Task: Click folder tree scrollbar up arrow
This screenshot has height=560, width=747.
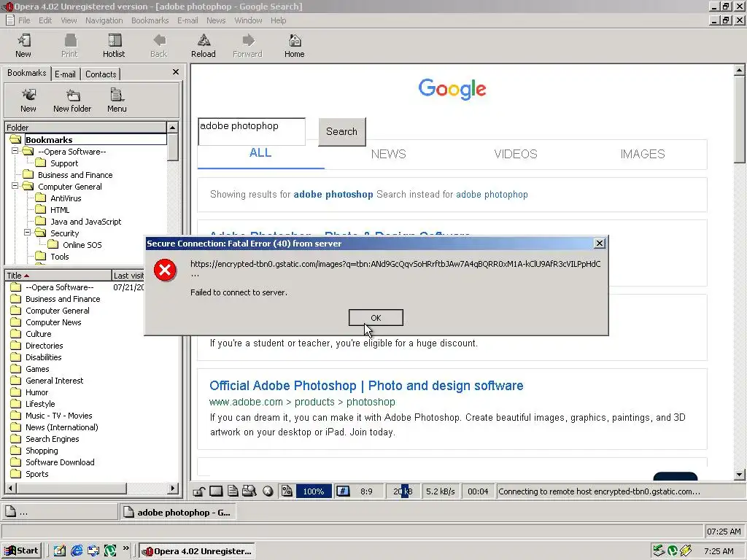Action: [x=172, y=128]
